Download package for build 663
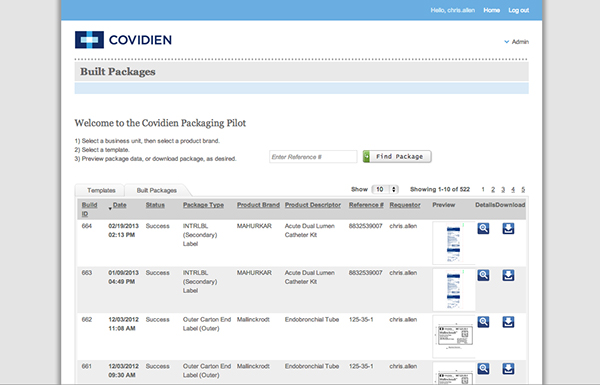This screenshot has width=600, height=385. pos(508,275)
